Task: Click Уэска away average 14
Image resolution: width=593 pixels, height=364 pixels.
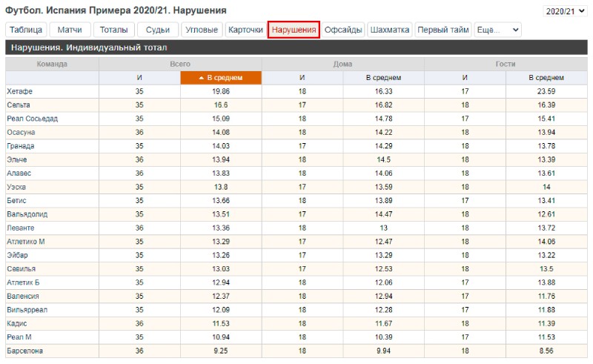Action: tap(546, 187)
